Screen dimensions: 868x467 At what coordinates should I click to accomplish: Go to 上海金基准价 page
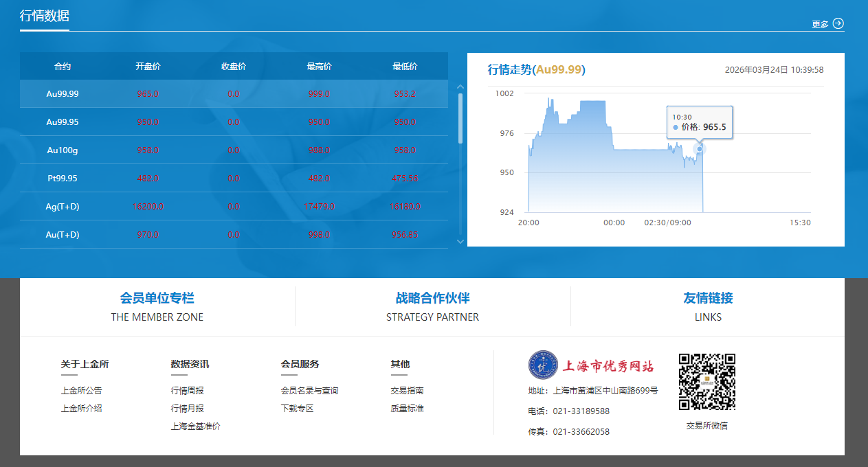coord(196,426)
